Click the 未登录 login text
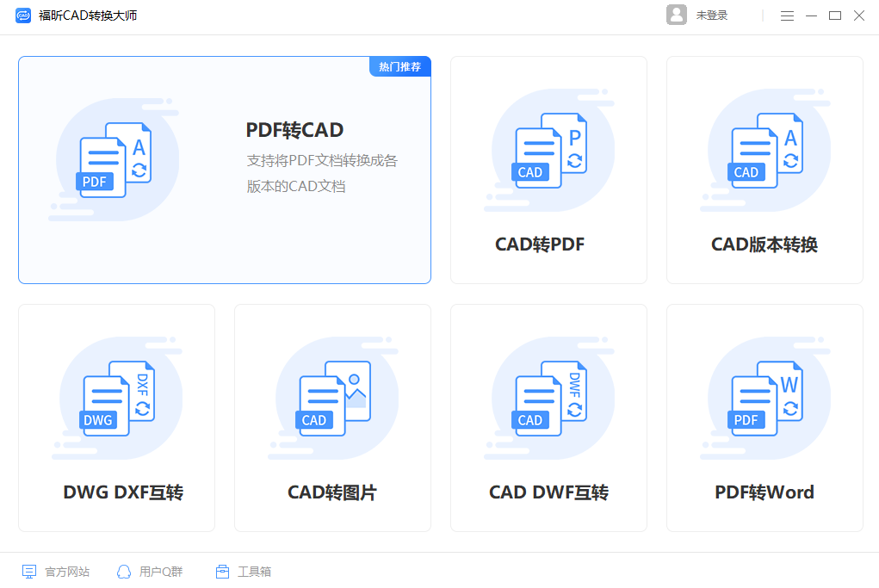879x588 pixels. click(712, 15)
